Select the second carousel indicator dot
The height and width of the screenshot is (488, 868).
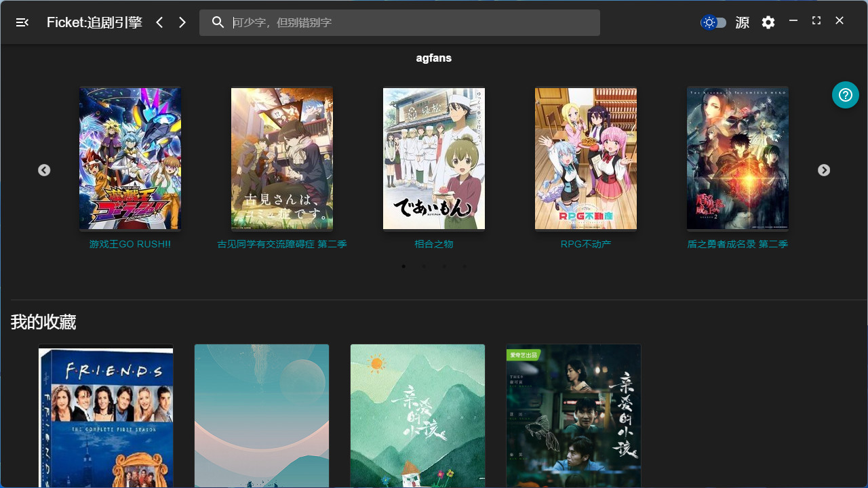pos(424,266)
